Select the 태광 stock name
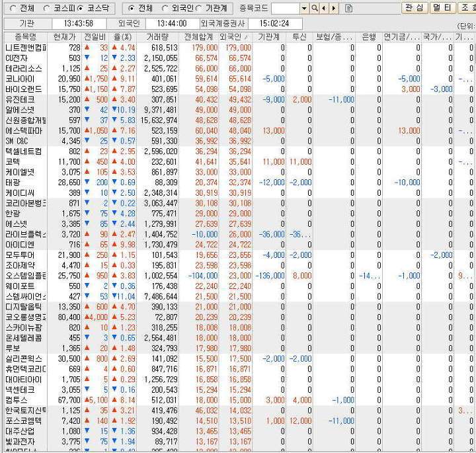 (13, 182)
